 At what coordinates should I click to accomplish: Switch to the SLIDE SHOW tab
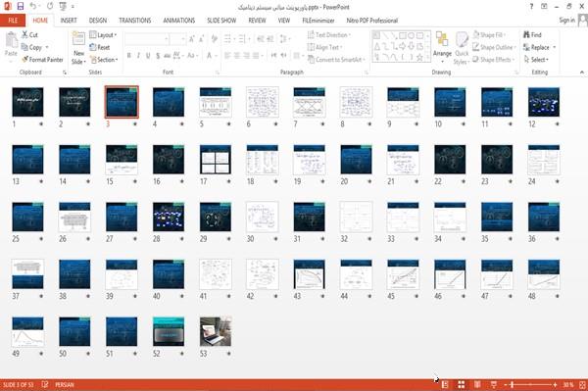click(x=221, y=21)
